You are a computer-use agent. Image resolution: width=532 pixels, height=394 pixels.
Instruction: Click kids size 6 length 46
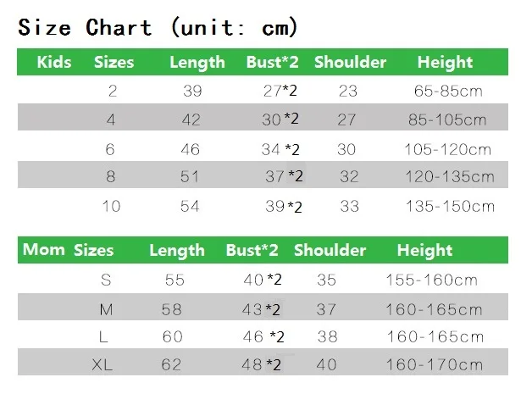pos(191,149)
